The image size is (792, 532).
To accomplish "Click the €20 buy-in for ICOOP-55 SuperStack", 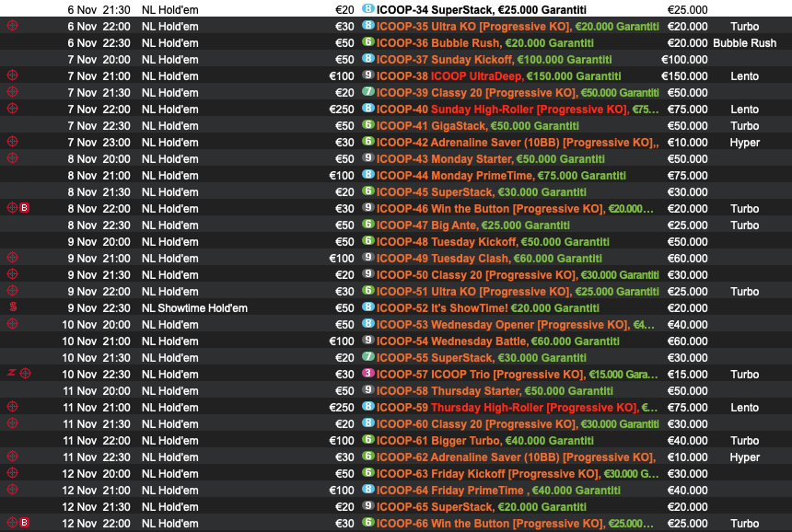I will point(344,358).
